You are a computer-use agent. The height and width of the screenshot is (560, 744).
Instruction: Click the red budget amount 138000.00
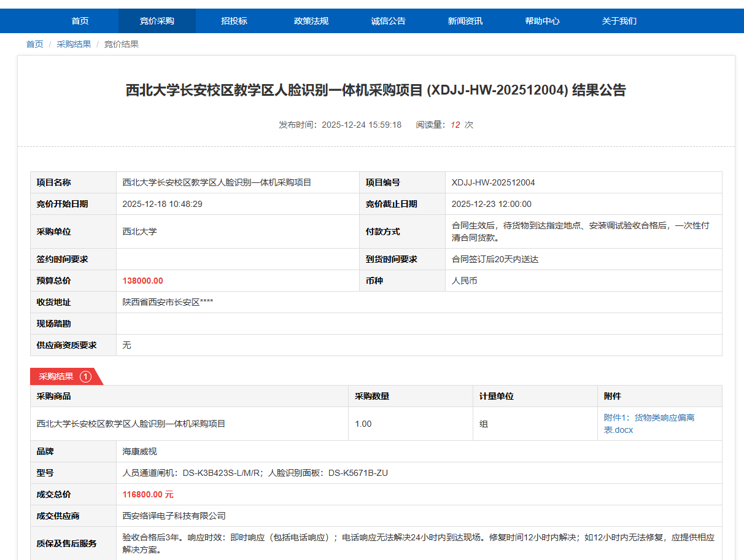(x=143, y=281)
